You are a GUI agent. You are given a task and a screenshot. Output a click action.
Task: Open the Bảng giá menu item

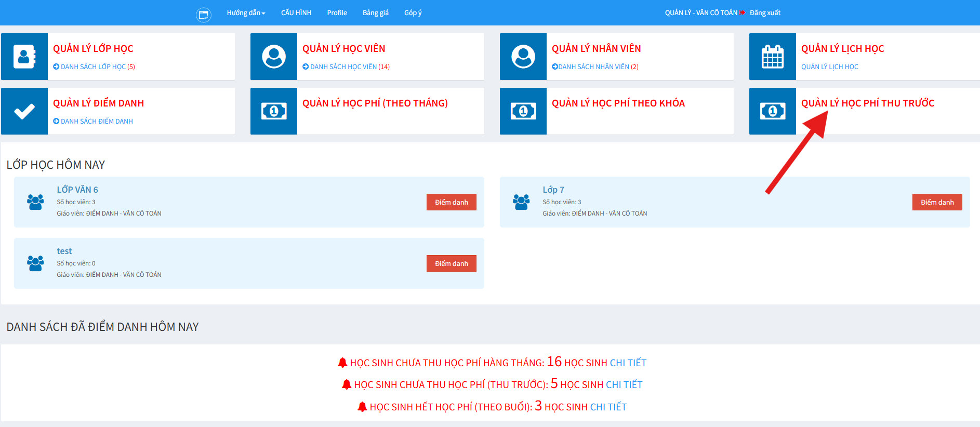[375, 13]
